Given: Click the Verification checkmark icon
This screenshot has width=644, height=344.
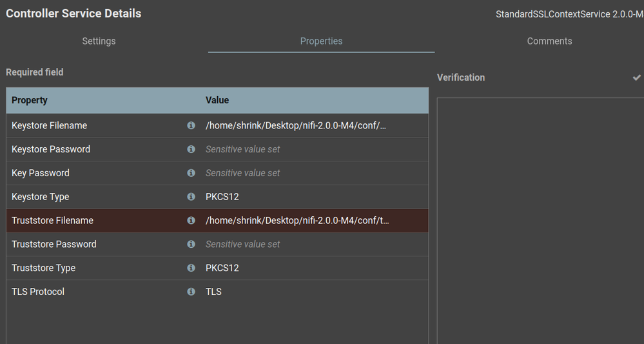Looking at the screenshot, I should pyautogui.click(x=637, y=77).
